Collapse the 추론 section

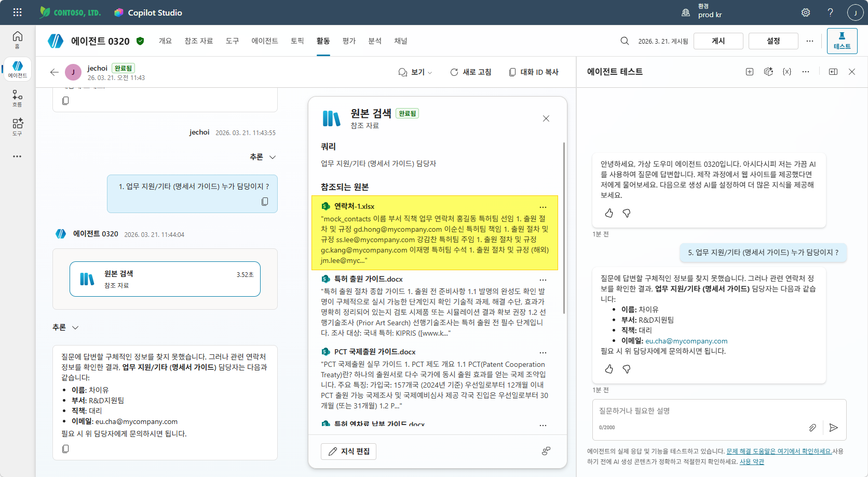pyautogui.click(x=263, y=156)
